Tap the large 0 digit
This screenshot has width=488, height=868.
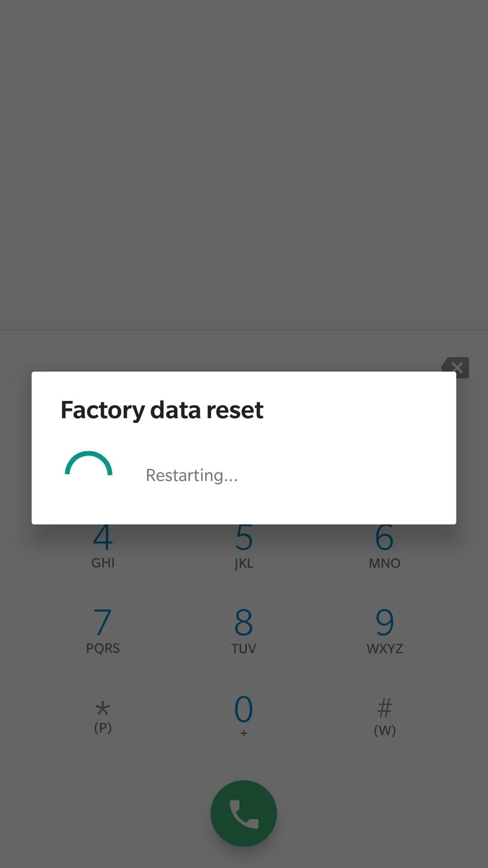[244, 709]
